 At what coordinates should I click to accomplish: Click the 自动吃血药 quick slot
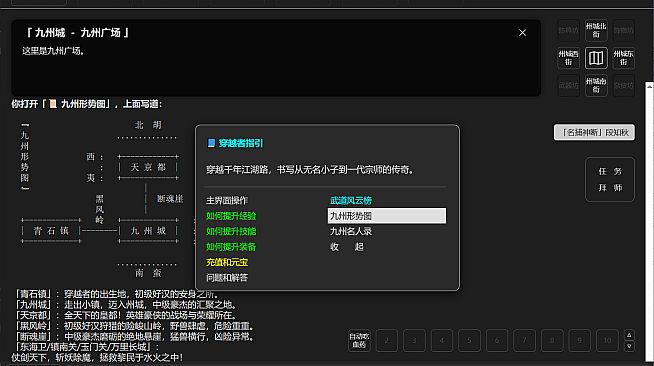point(359,340)
